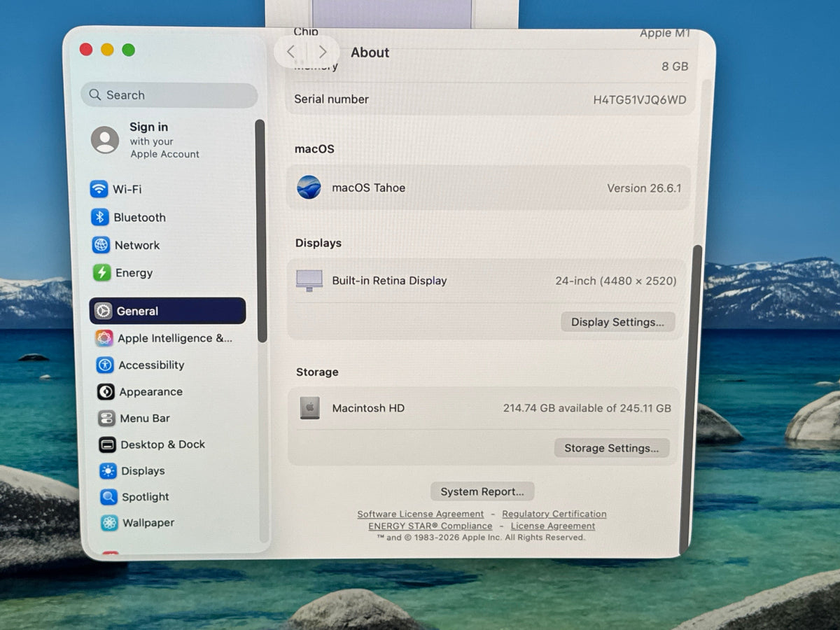The height and width of the screenshot is (630, 840).
Task: Open Wi-Fi settings icon in sidebar
Action: tap(99, 189)
